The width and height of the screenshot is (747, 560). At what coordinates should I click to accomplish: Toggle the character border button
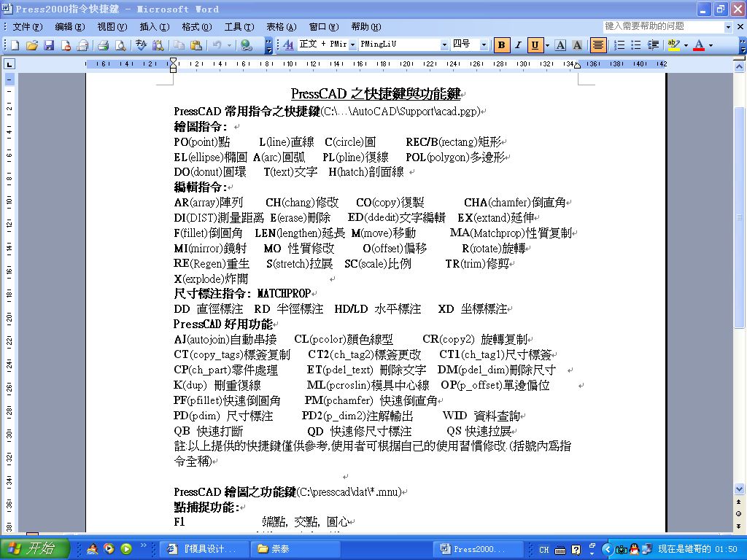pyautogui.click(x=561, y=44)
